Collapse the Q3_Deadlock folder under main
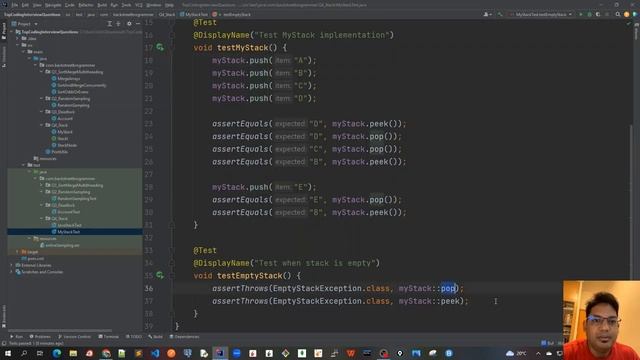Screen dimensions: 640x360 [42, 112]
